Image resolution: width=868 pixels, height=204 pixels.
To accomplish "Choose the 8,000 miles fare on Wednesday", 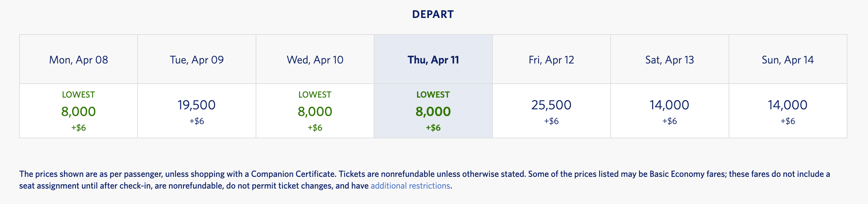I will tap(315, 111).
